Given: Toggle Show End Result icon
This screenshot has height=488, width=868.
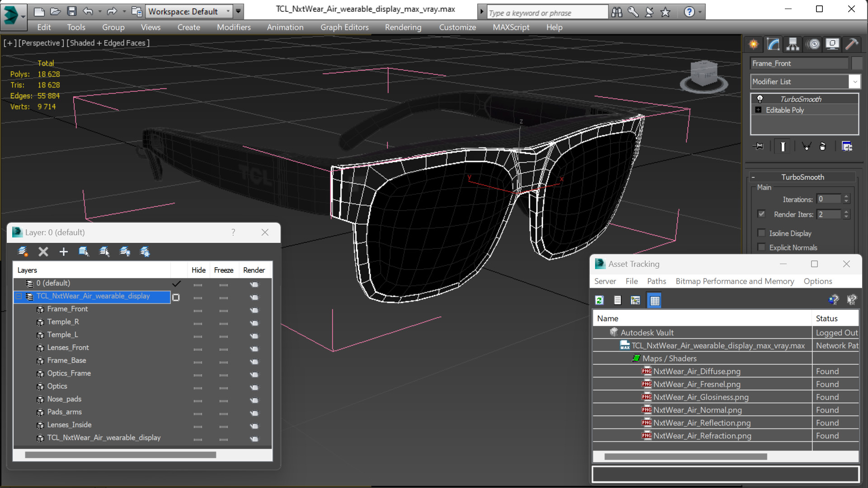Looking at the screenshot, I should pyautogui.click(x=783, y=146).
